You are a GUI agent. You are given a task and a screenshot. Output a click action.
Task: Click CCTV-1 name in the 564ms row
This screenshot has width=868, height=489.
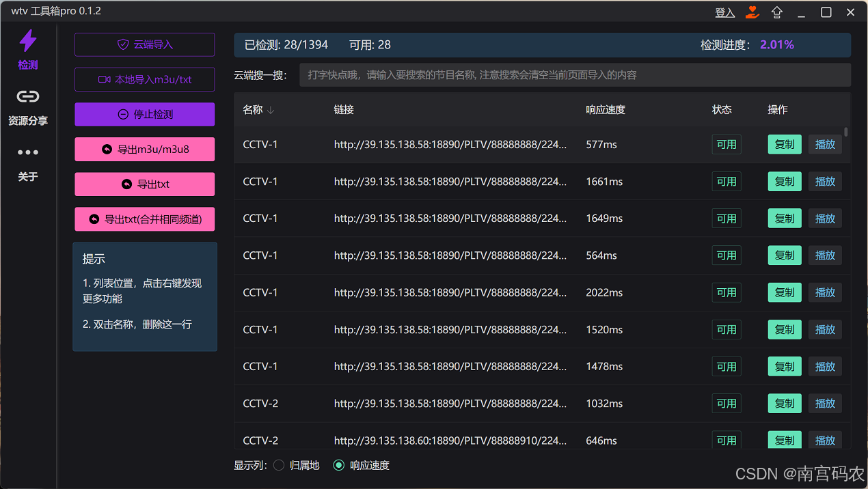[x=260, y=255]
